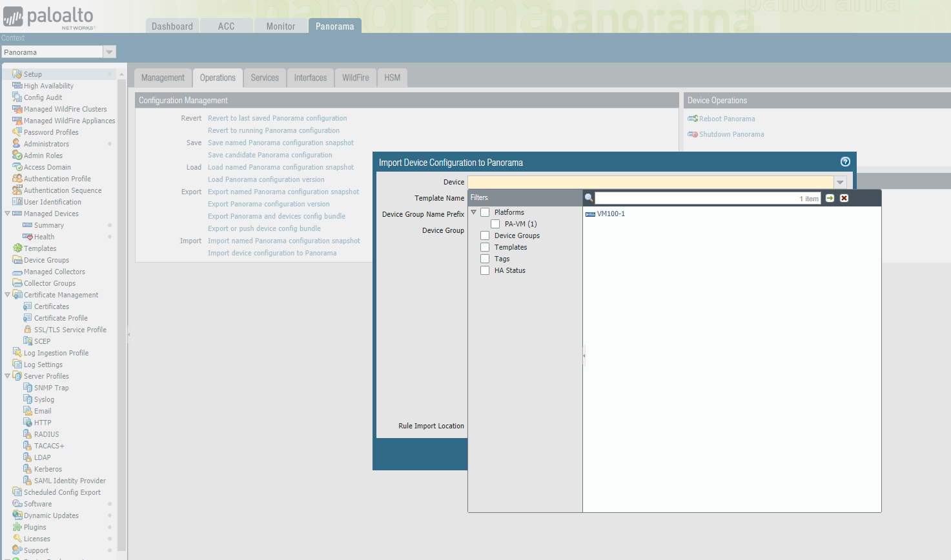Click the Templates icon in sidebar
Image resolution: width=951 pixels, height=560 pixels.
pos(17,248)
